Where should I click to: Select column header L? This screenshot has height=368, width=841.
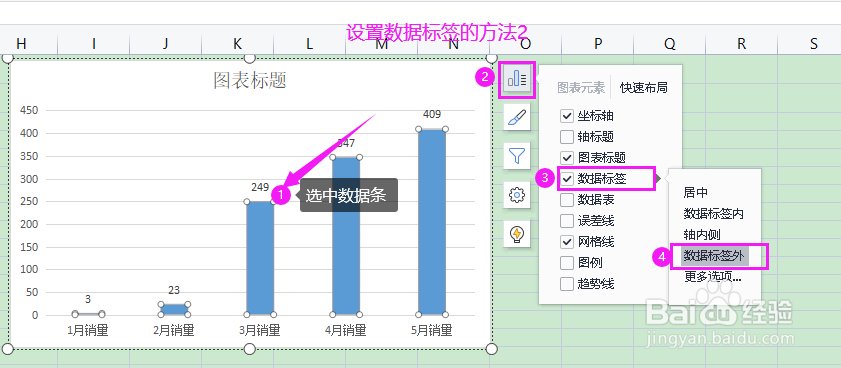pos(309,43)
